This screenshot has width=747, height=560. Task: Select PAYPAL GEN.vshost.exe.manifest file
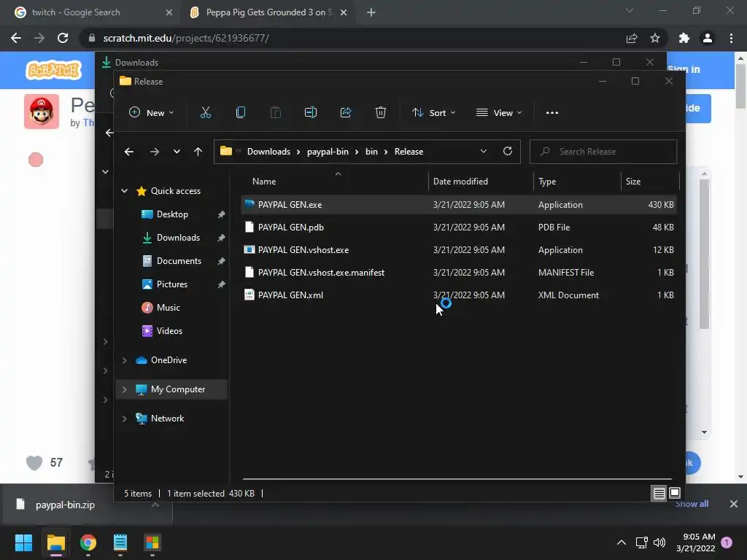[459, 273]
